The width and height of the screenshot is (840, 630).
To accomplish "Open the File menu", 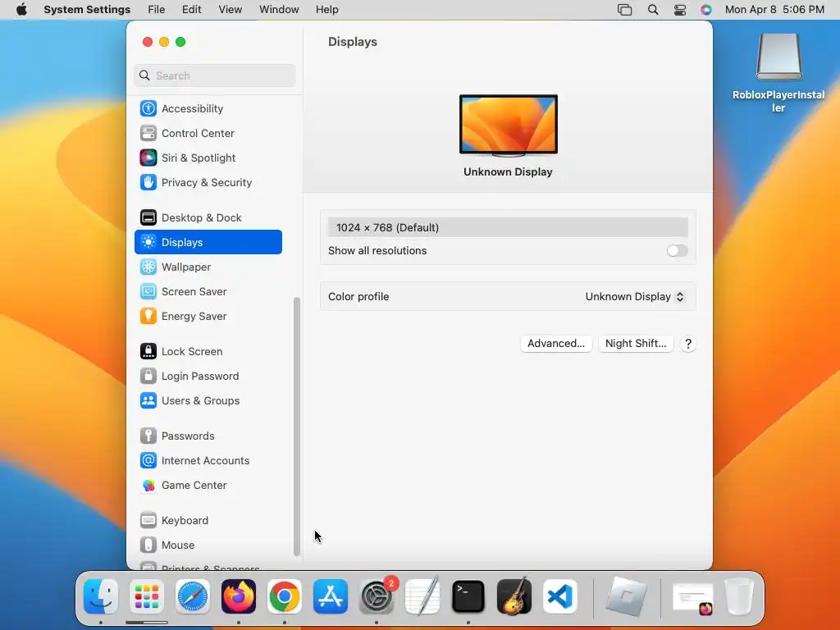I will [157, 10].
